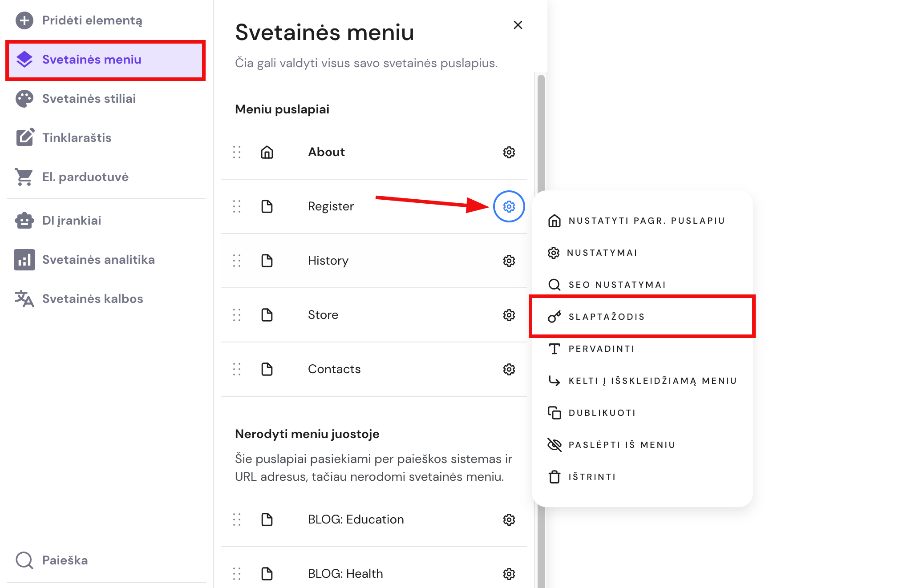View the Svetainės analitika chart icon
This screenshot has width=915, height=588.
coord(24,259)
